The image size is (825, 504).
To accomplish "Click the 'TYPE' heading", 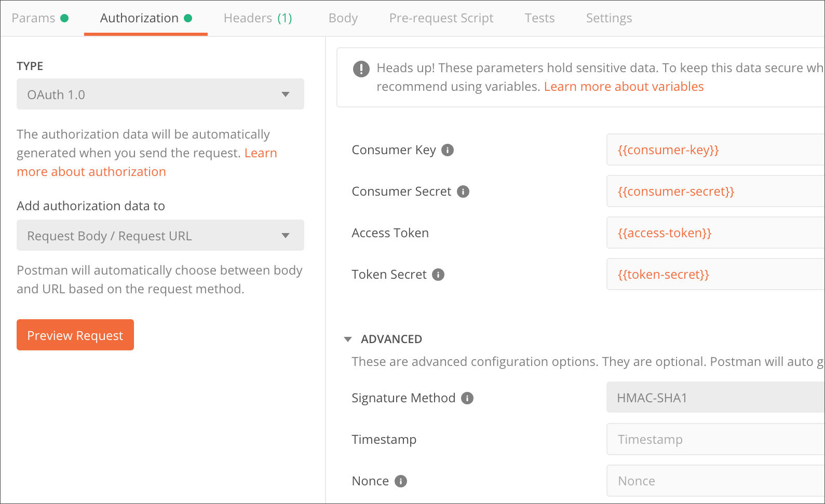I will 30,66.
